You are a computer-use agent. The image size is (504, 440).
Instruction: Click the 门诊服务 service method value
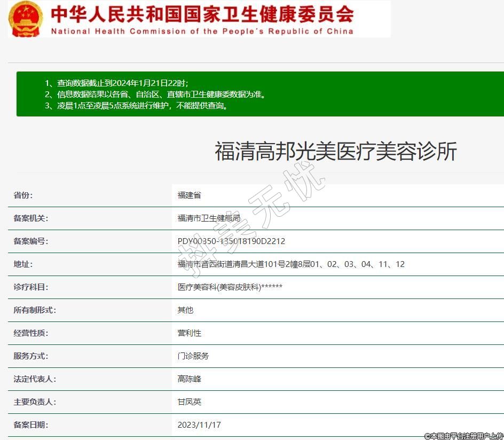[193, 356]
